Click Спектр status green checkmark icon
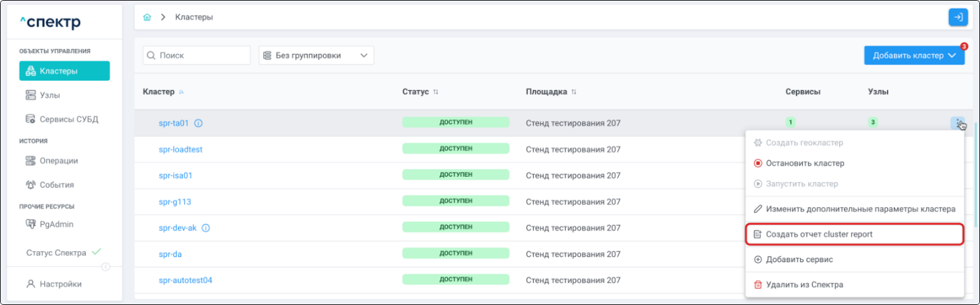Screen dimensions: 980x305 (x=97, y=252)
